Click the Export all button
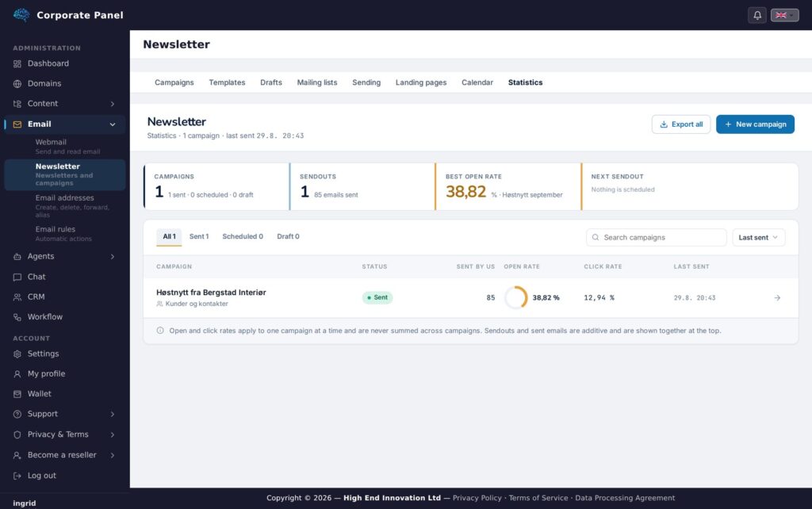 pyautogui.click(x=681, y=124)
